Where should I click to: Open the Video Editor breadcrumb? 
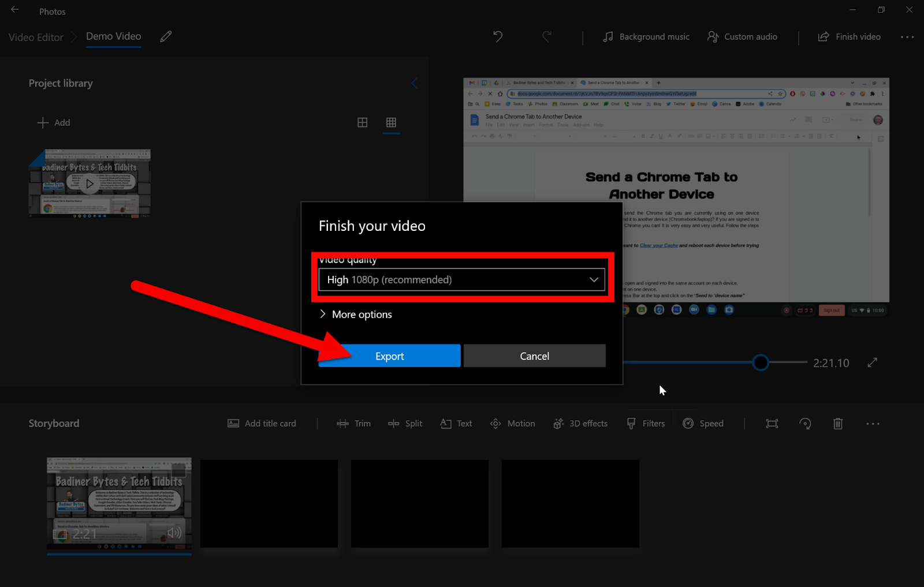point(36,37)
